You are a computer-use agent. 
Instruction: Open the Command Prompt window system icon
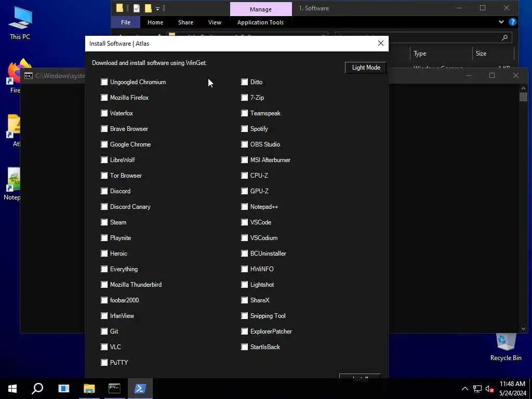[x=29, y=76]
